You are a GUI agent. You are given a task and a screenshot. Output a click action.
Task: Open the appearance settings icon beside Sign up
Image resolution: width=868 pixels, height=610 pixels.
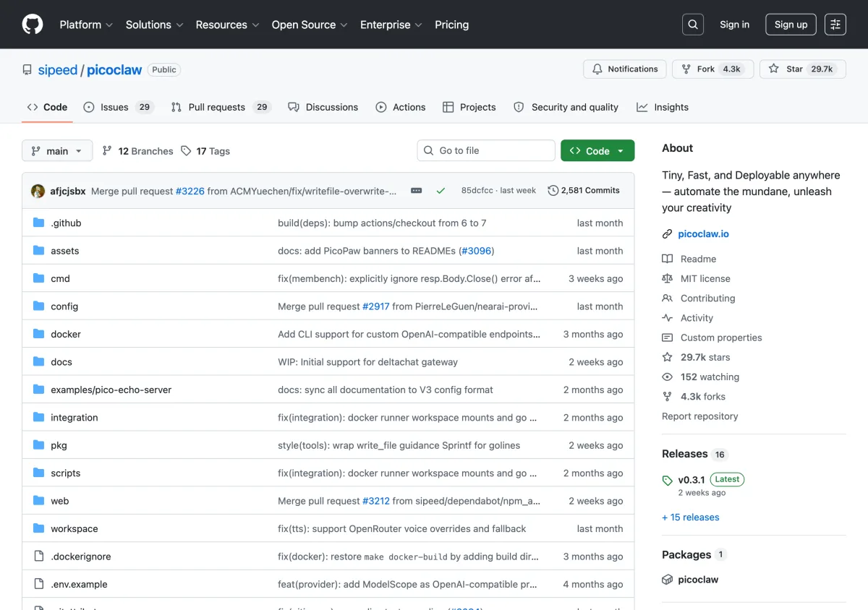(x=835, y=25)
